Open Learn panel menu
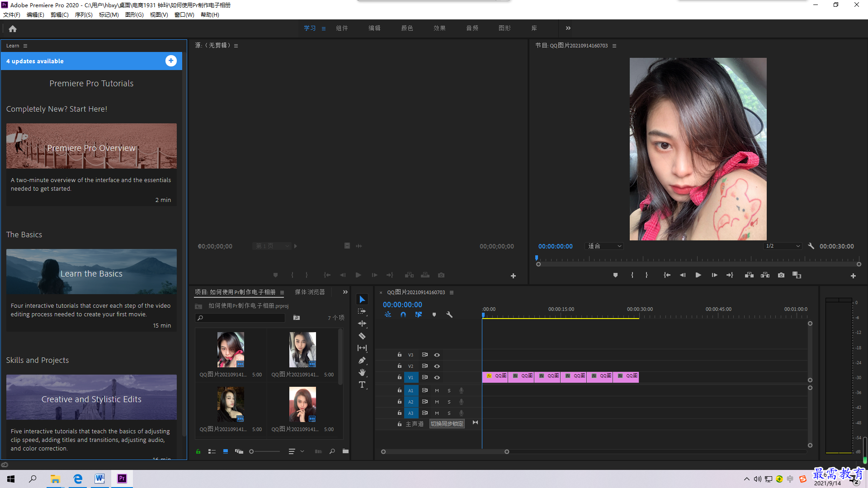This screenshot has height=488, width=868. pyautogui.click(x=25, y=46)
